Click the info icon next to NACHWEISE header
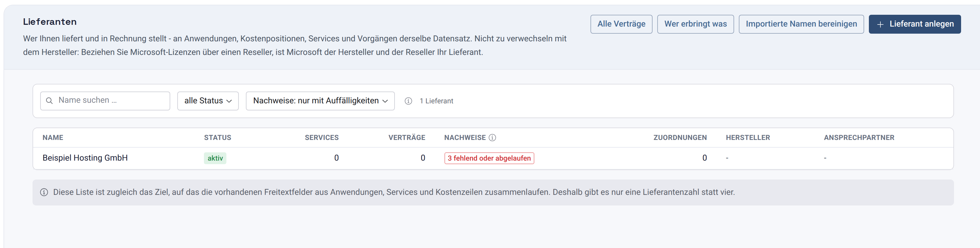The image size is (980, 248). pos(492,138)
